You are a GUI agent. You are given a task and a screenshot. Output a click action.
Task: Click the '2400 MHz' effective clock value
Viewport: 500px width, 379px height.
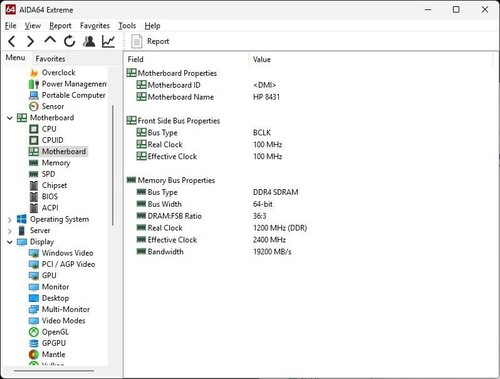click(x=269, y=240)
